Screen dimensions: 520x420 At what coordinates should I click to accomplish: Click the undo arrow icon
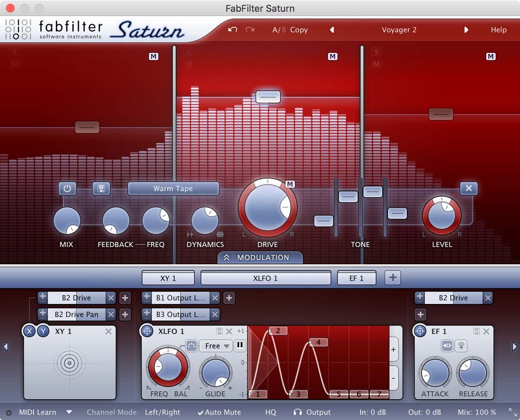point(233,30)
